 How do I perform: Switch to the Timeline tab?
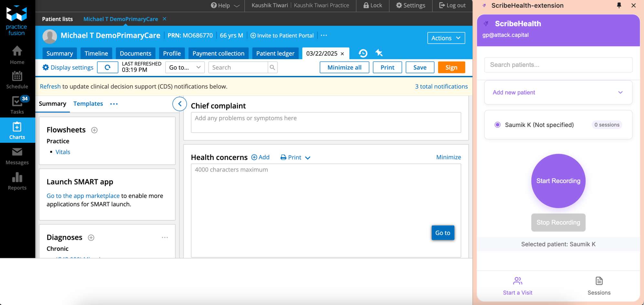pyautogui.click(x=96, y=53)
